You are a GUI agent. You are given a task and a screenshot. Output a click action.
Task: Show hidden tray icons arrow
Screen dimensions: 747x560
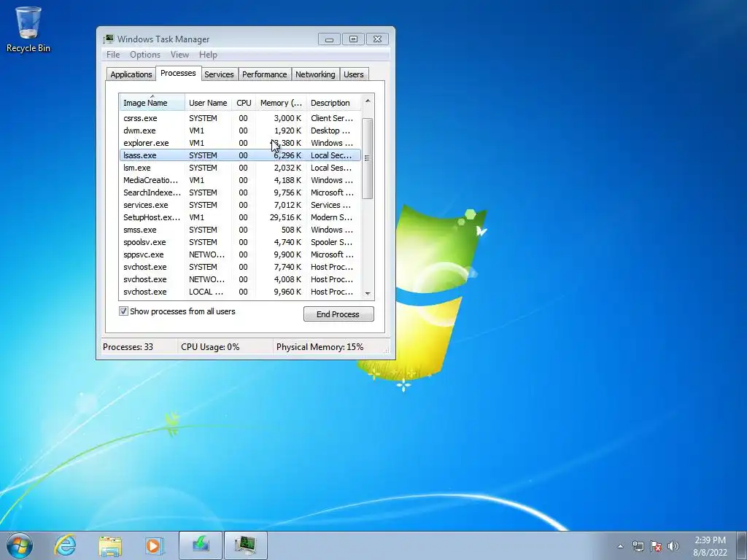(620, 546)
